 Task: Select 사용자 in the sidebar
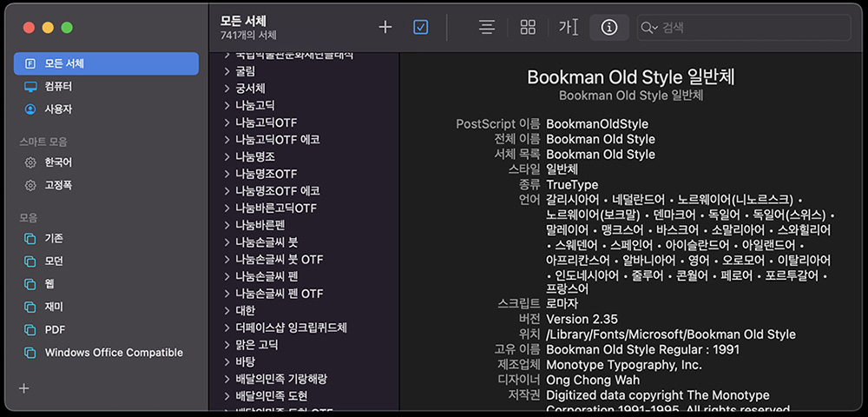[106, 109]
